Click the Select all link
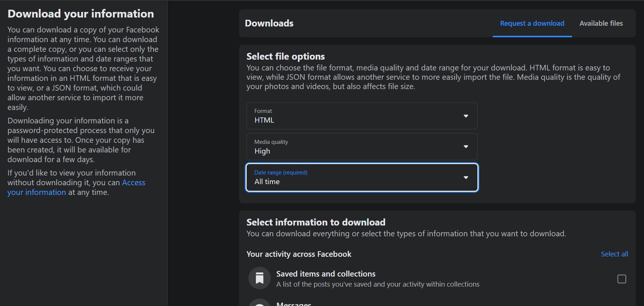 click(x=614, y=254)
